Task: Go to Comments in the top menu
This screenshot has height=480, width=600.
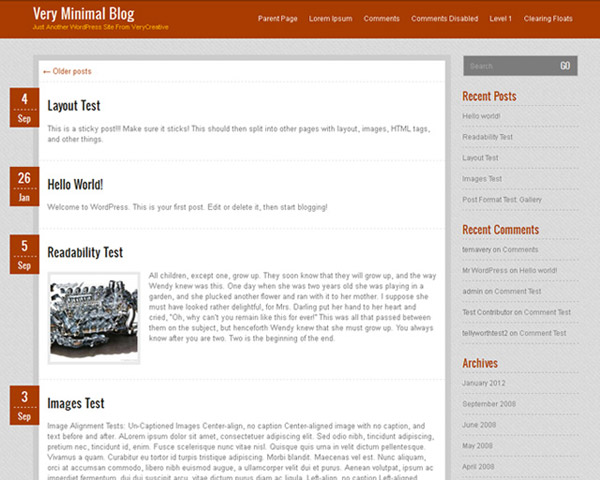Action: [382, 19]
